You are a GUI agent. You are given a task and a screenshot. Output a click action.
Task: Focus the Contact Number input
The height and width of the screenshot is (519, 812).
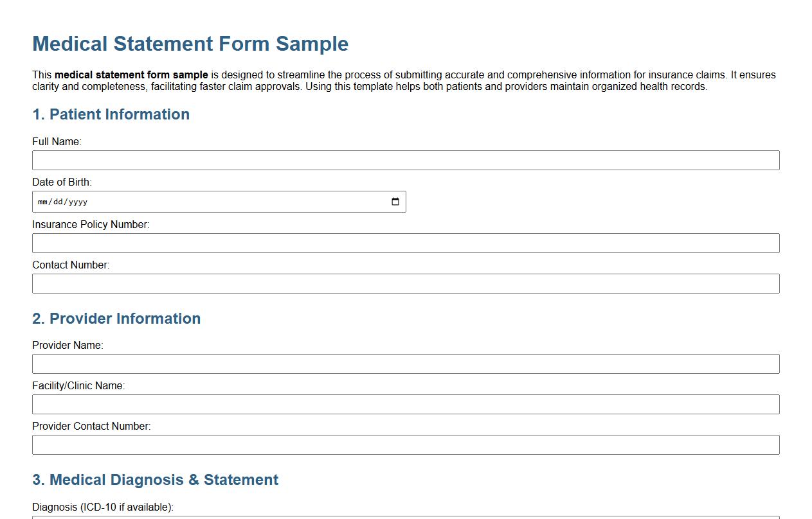pos(405,283)
